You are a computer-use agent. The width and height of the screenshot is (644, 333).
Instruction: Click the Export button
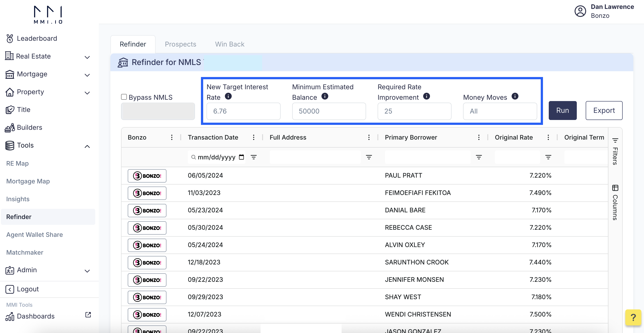point(604,110)
